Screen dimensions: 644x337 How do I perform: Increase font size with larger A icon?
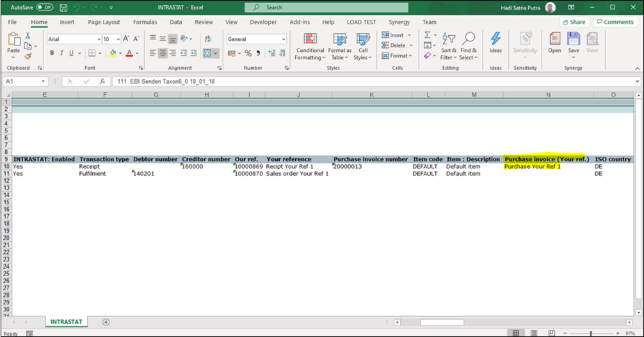click(127, 39)
